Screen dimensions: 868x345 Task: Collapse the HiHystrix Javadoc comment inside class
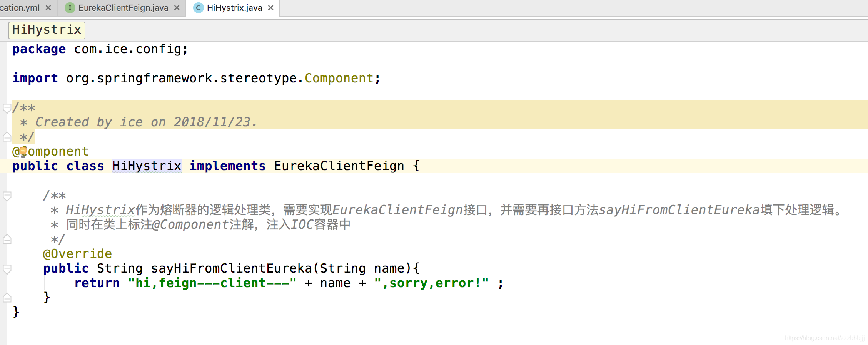pos(7,196)
